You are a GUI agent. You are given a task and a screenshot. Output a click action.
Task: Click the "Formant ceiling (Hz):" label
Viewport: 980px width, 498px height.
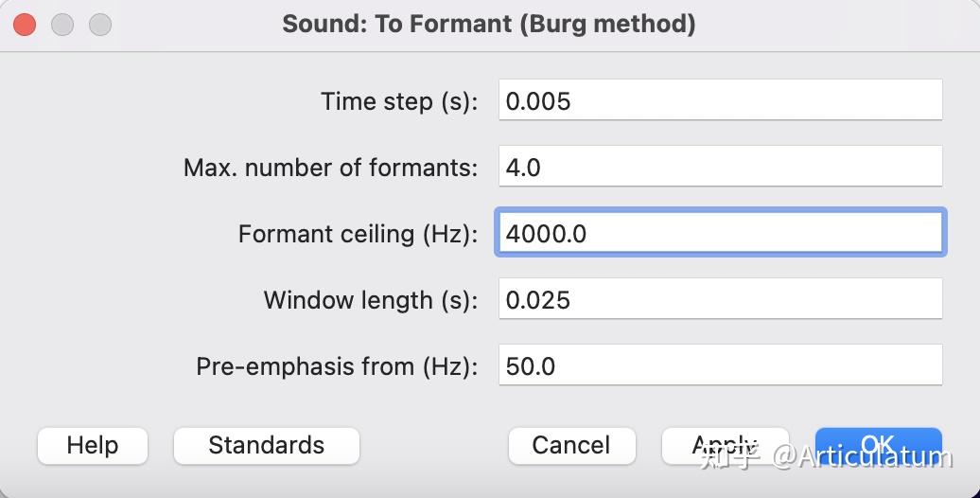pyautogui.click(x=358, y=234)
